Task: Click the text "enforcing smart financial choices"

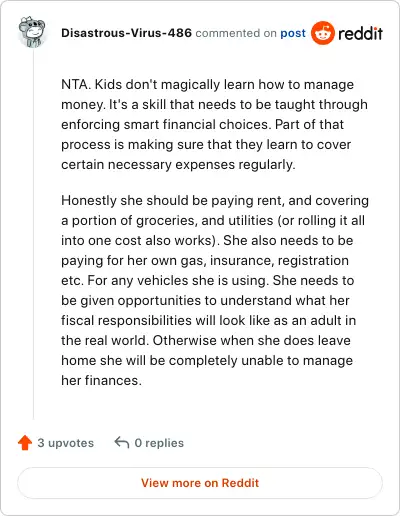Action: coord(166,124)
